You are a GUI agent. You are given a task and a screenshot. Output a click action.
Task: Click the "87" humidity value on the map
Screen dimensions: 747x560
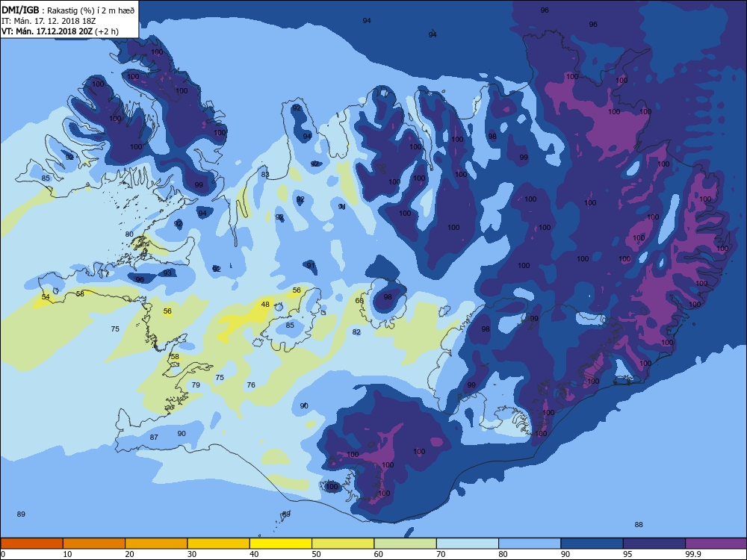(x=154, y=437)
